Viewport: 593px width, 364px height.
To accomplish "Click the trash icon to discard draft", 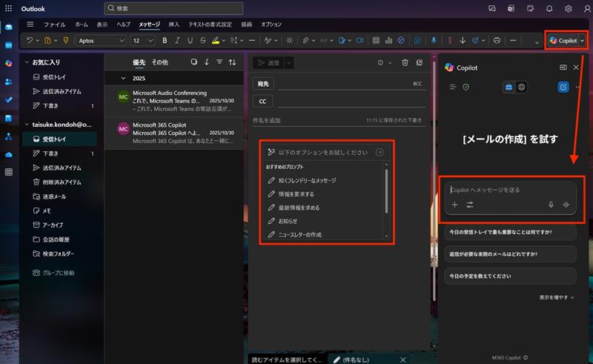I will coord(405,63).
